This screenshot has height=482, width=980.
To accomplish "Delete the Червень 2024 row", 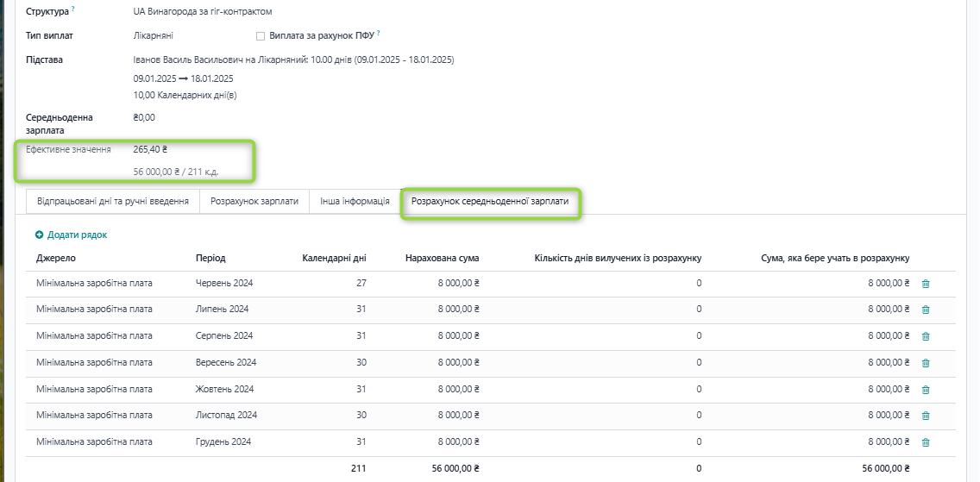I will [926, 284].
